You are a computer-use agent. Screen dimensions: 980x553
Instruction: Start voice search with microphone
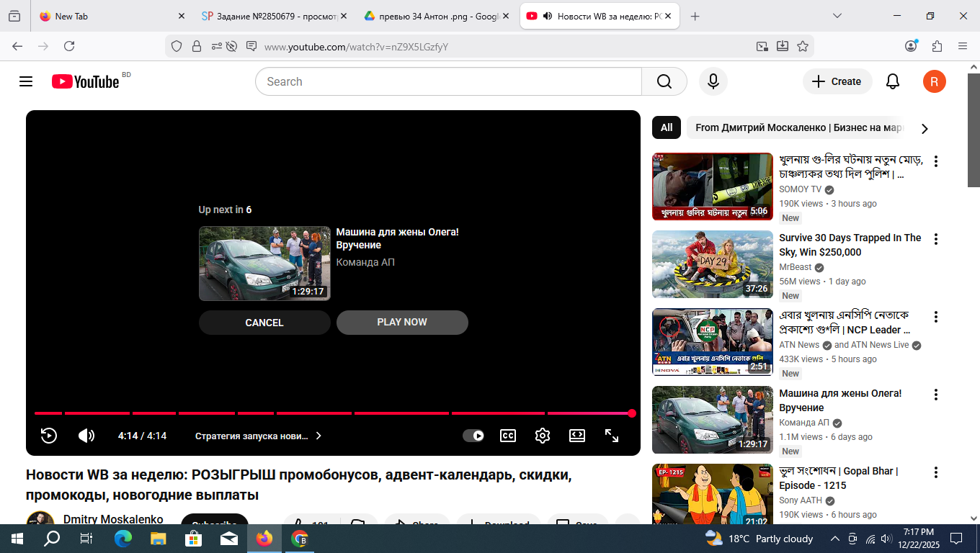click(x=713, y=81)
